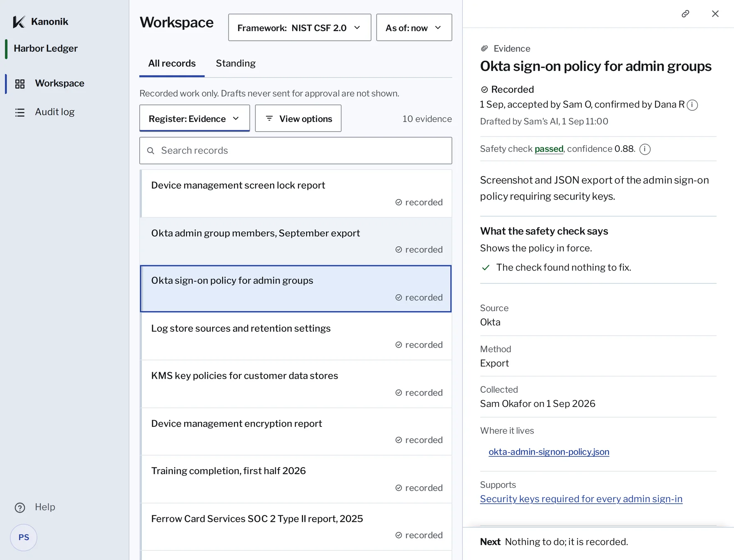Show info about acceptance and confirmation
Viewport: 734px width, 560px height.
tap(693, 105)
